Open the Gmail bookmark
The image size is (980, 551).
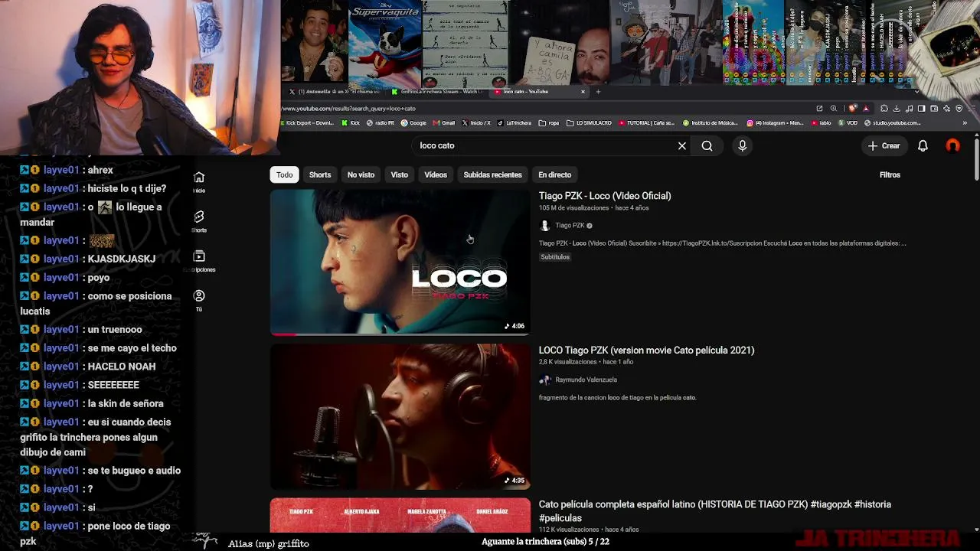pos(443,122)
